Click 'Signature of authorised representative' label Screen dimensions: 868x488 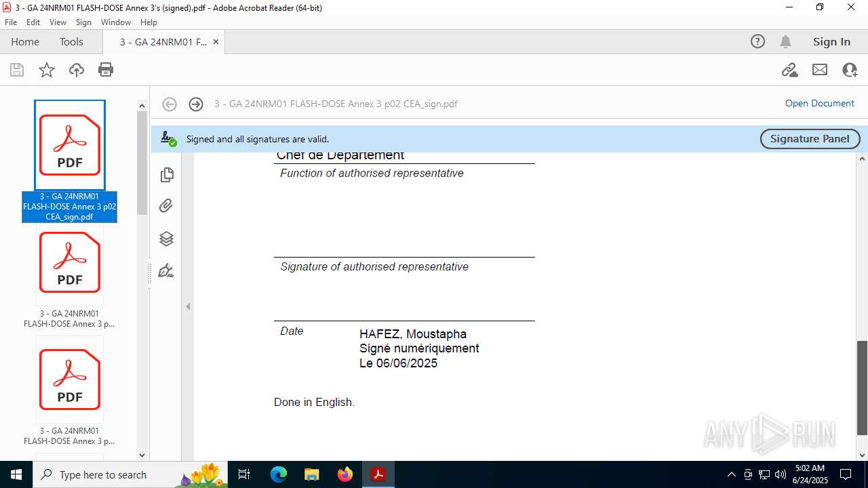coord(374,266)
